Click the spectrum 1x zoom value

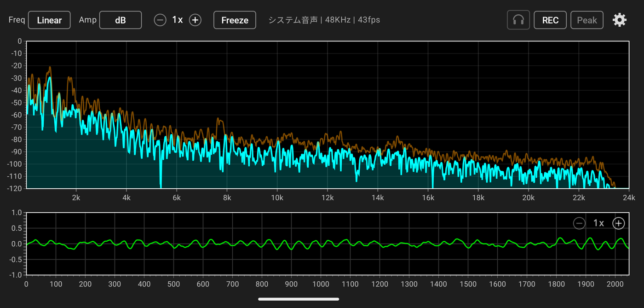(x=178, y=20)
